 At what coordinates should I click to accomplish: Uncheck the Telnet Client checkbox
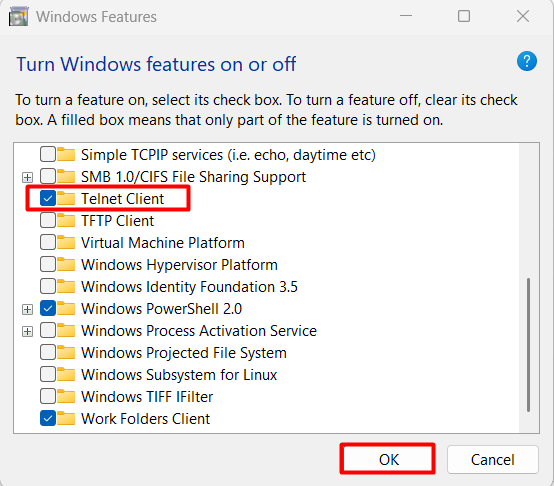48,198
